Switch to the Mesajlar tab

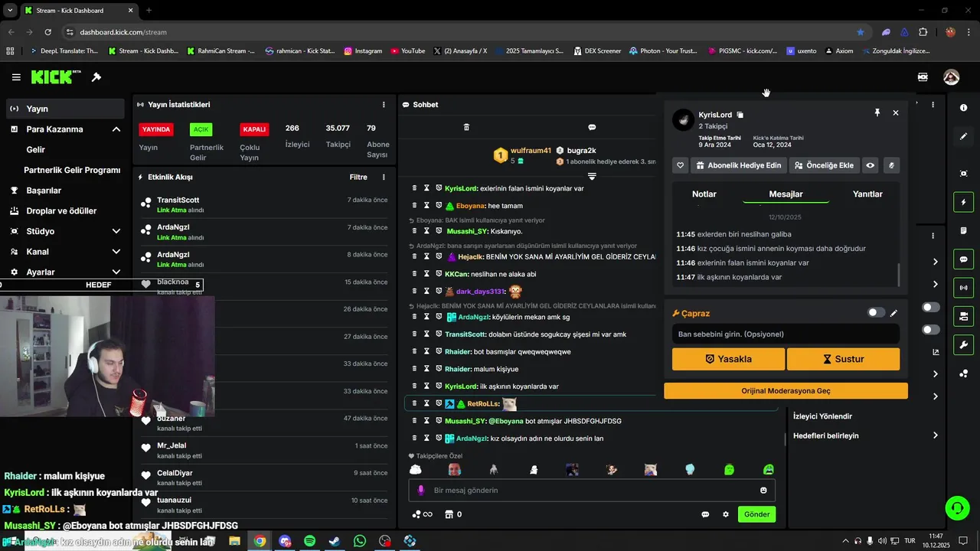[786, 194]
